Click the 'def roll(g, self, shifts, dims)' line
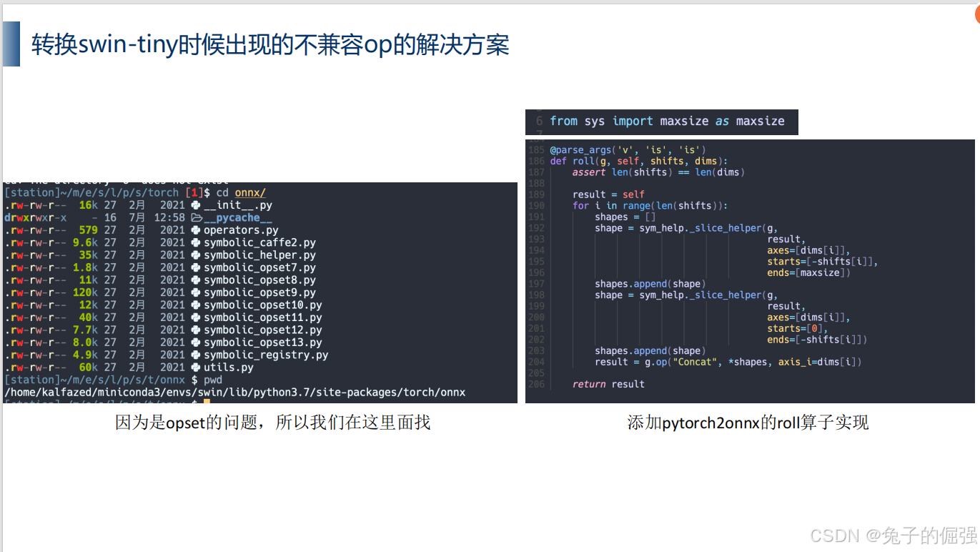 tap(639, 161)
